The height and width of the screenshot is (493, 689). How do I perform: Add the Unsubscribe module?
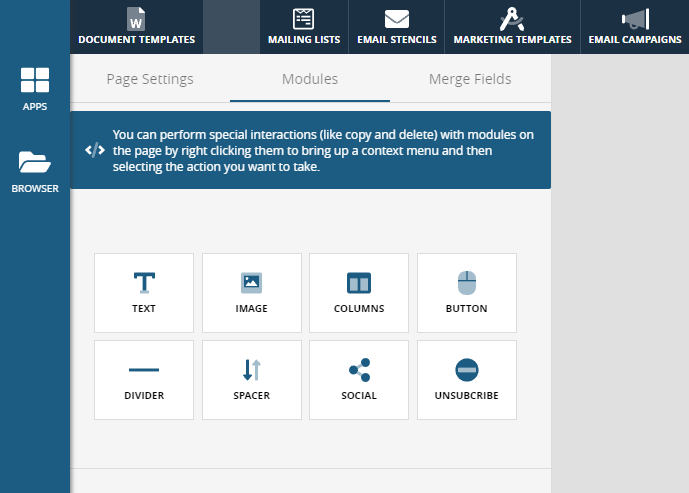(x=466, y=380)
